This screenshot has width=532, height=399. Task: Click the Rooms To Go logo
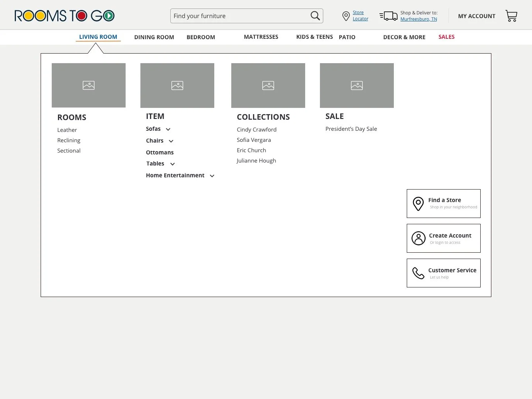[x=65, y=16]
